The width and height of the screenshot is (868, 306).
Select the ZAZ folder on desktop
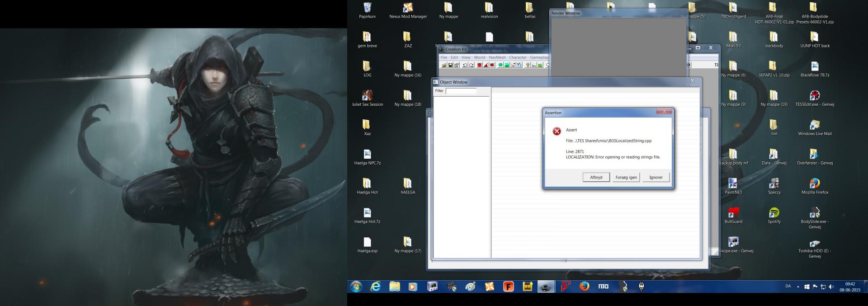(x=408, y=40)
